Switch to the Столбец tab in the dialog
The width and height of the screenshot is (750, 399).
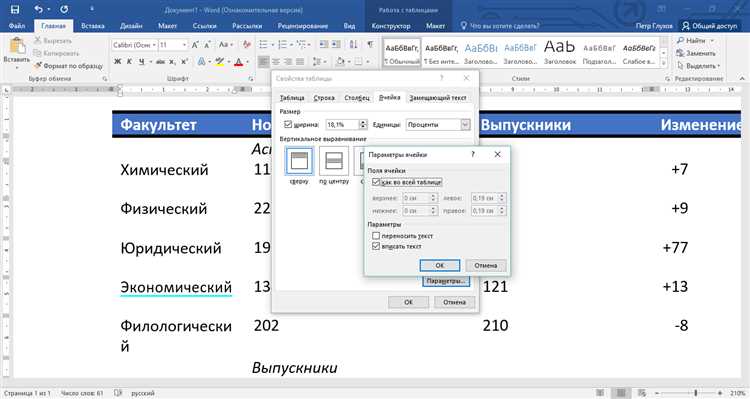357,98
